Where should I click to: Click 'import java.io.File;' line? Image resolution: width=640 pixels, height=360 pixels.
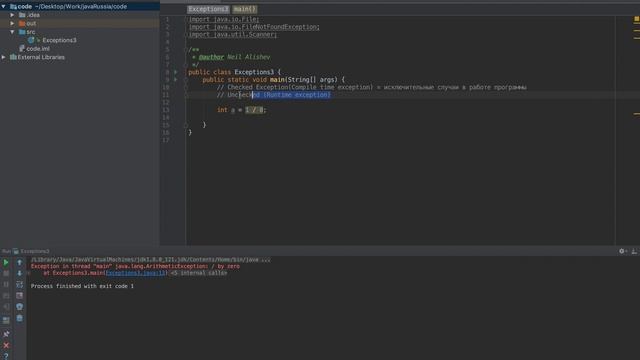pos(224,19)
